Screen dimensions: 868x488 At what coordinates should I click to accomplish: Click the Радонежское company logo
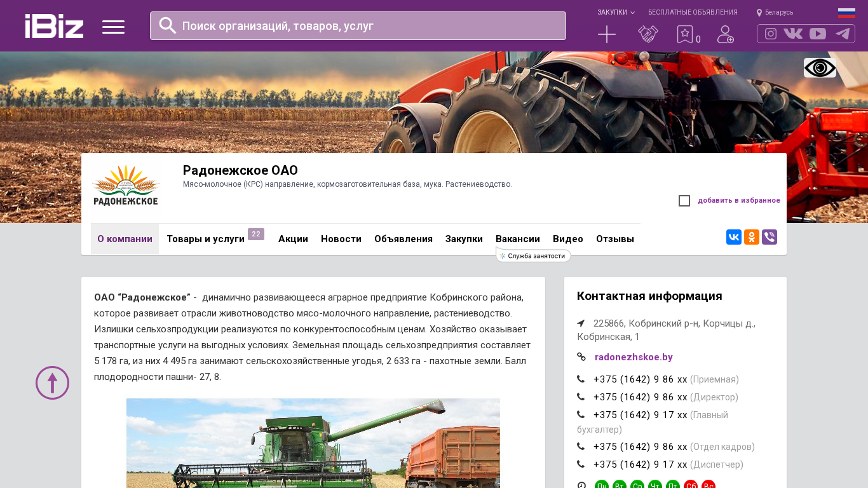point(125,185)
